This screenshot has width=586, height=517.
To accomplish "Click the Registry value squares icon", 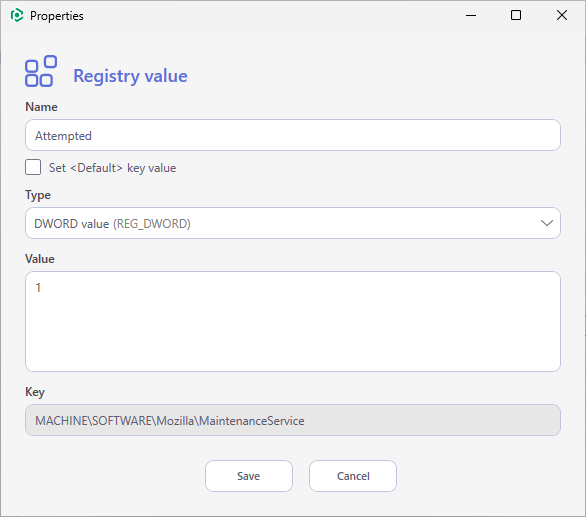I will pos(41,71).
